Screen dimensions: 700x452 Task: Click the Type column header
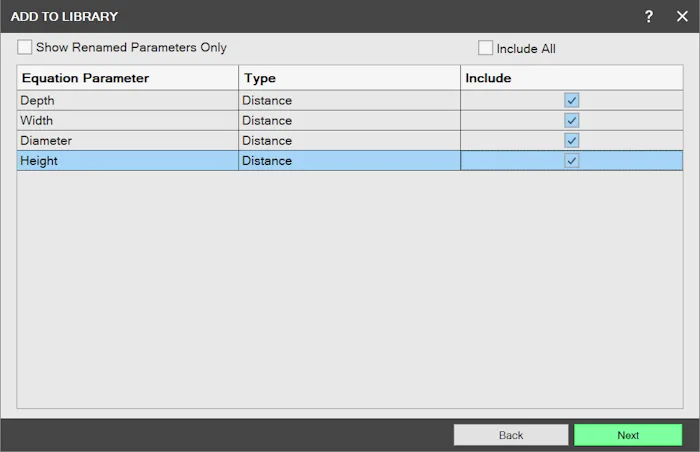(350, 78)
